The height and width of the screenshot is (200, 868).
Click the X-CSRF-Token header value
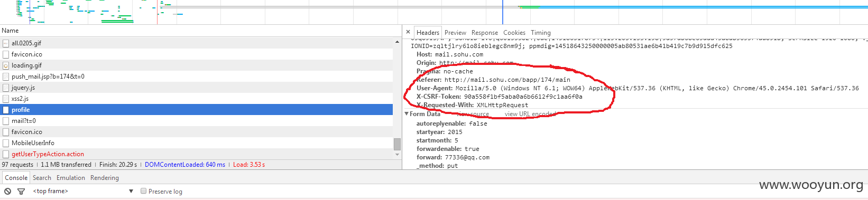523,97
